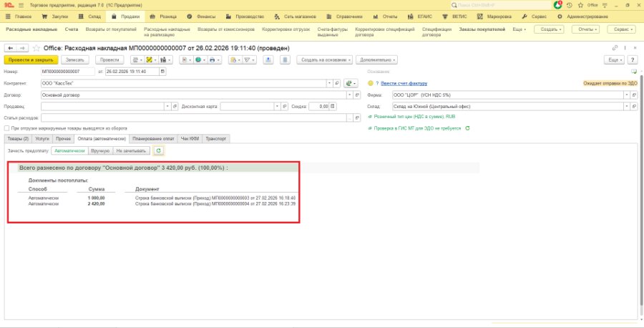This screenshot has height=328, width=644.
Task: Open Заказы покупателей link
Action: pos(482,29)
